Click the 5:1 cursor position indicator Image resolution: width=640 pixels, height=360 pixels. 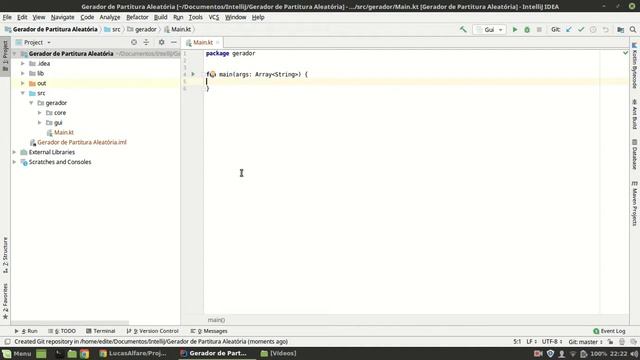[x=517, y=342]
